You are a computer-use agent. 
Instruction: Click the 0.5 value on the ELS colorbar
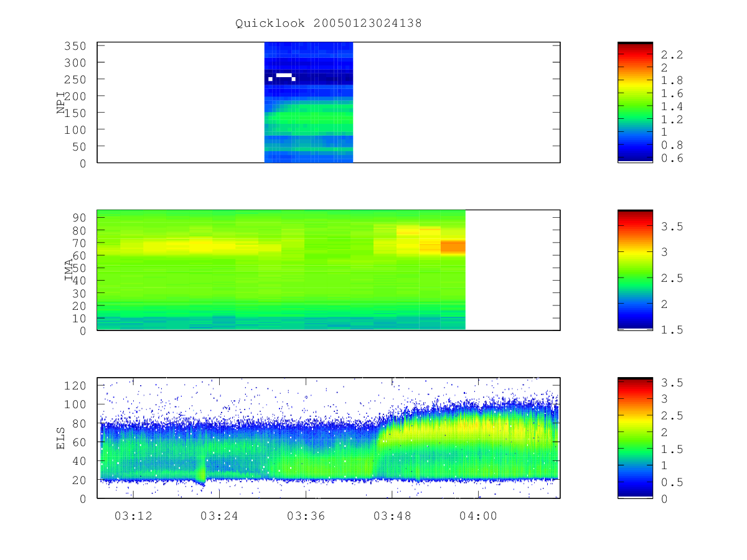tap(672, 482)
